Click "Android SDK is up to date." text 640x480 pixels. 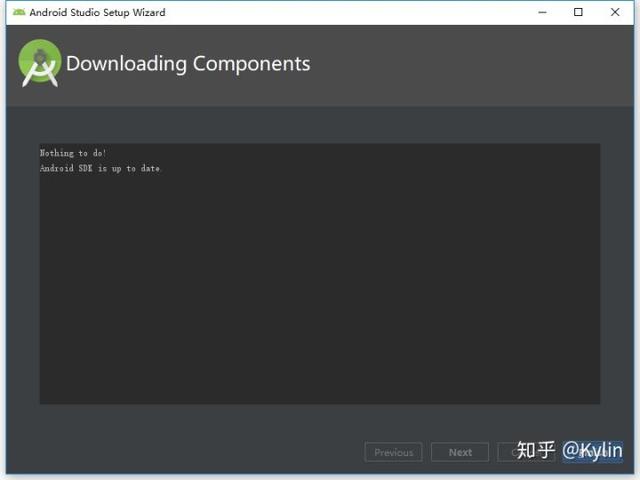[x=100, y=168]
